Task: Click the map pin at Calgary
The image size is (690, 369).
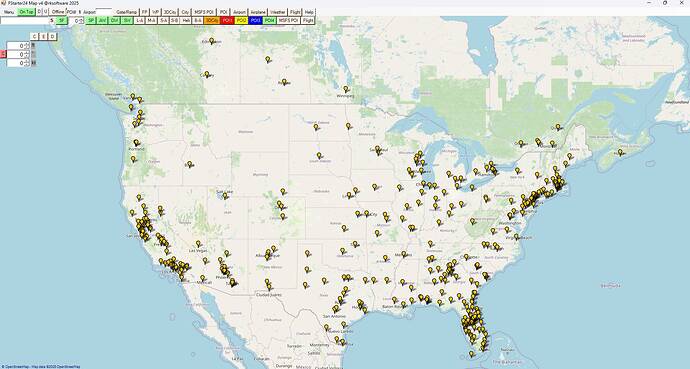Action: [x=206, y=74]
